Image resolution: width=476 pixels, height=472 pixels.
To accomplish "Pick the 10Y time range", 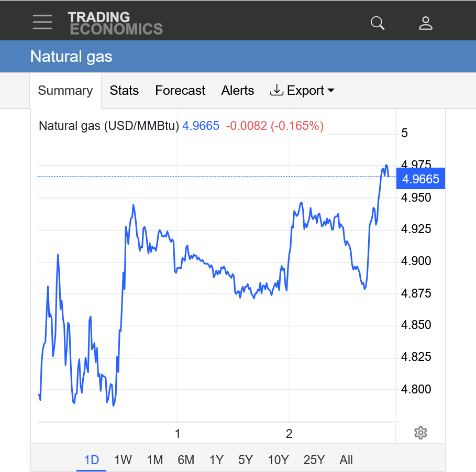I will coord(278,460).
